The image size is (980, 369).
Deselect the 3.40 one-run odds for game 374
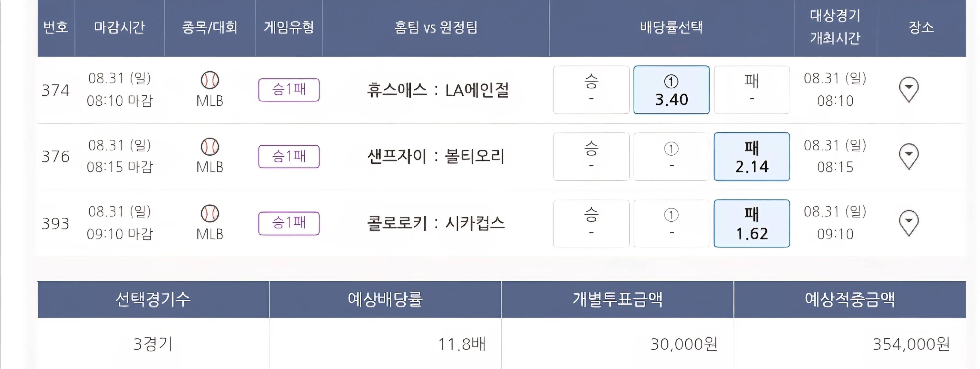[671, 90]
